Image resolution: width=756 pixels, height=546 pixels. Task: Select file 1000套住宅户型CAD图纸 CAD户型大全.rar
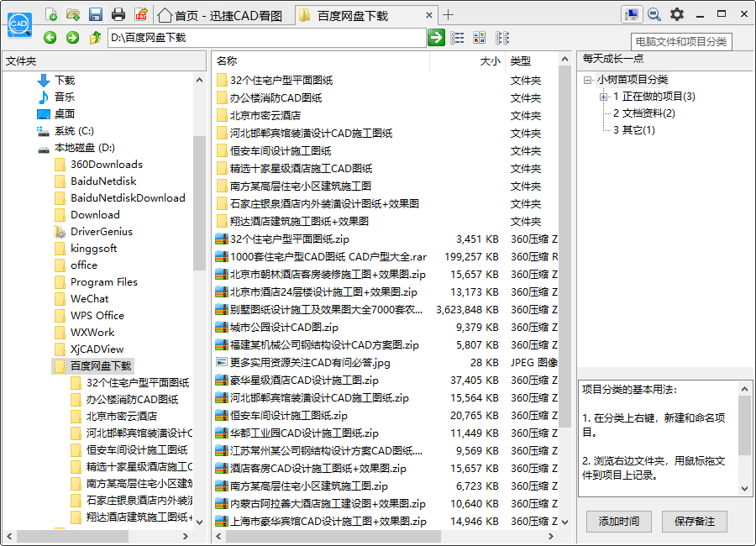[x=328, y=256]
